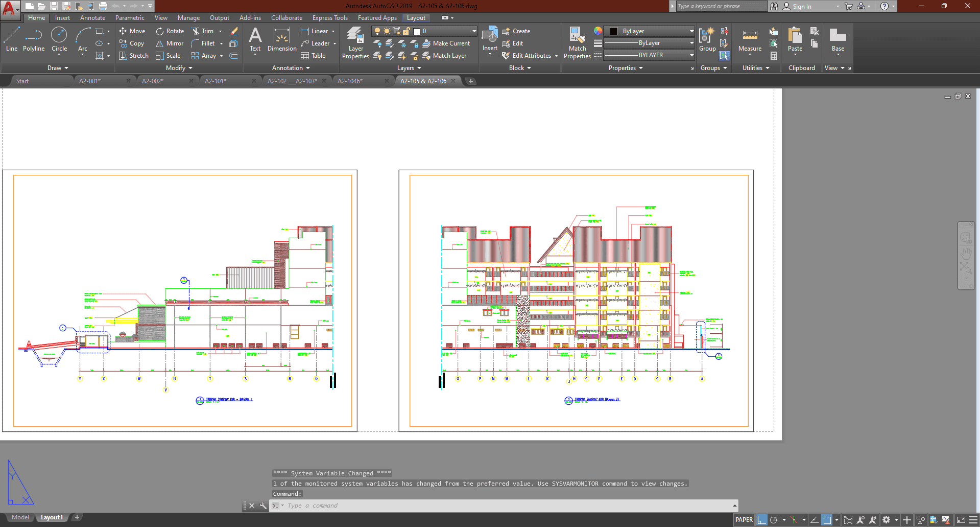Switch to the Model tab
Viewport: 980px width, 527px height.
[x=20, y=517]
